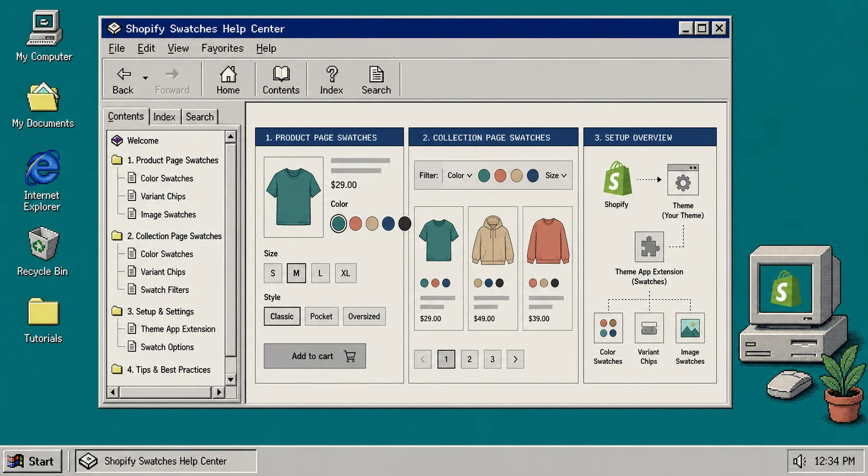Click the Image Swatches icon in Setup Overview
This screenshot has width=868, height=476.
[690, 328]
